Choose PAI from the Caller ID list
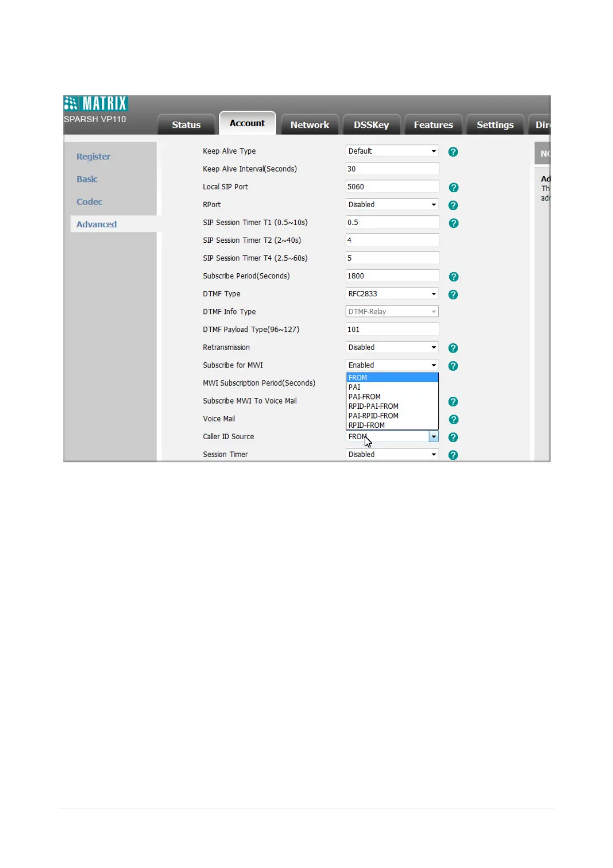 coord(392,387)
